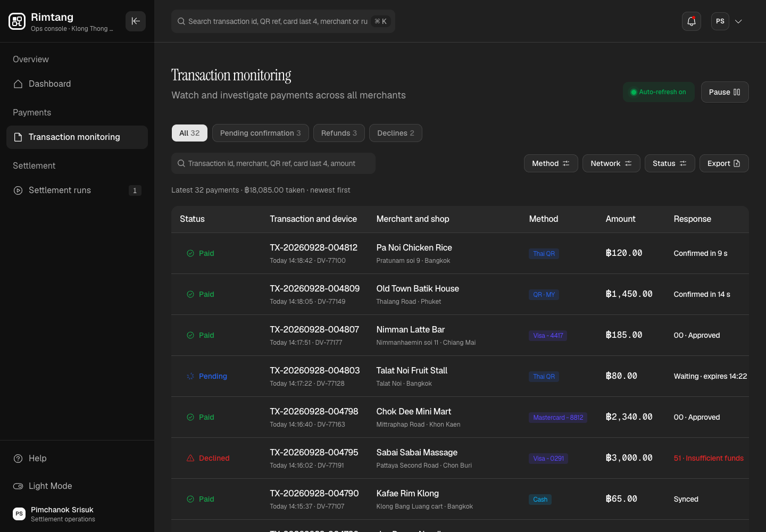Image resolution: width=766 pixels, height=532 pixels.
Task: Open transaction TX-20260928-004803
Action: [314, 370]
